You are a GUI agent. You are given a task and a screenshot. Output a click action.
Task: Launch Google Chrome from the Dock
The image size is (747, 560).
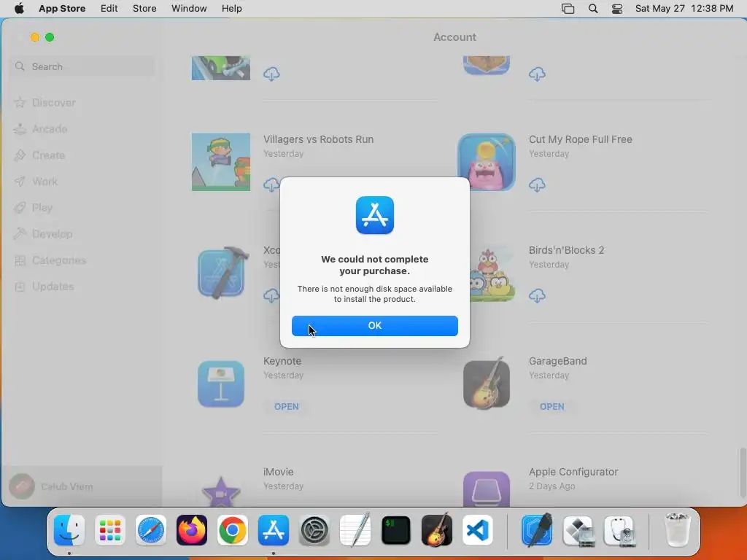point(233,530)
